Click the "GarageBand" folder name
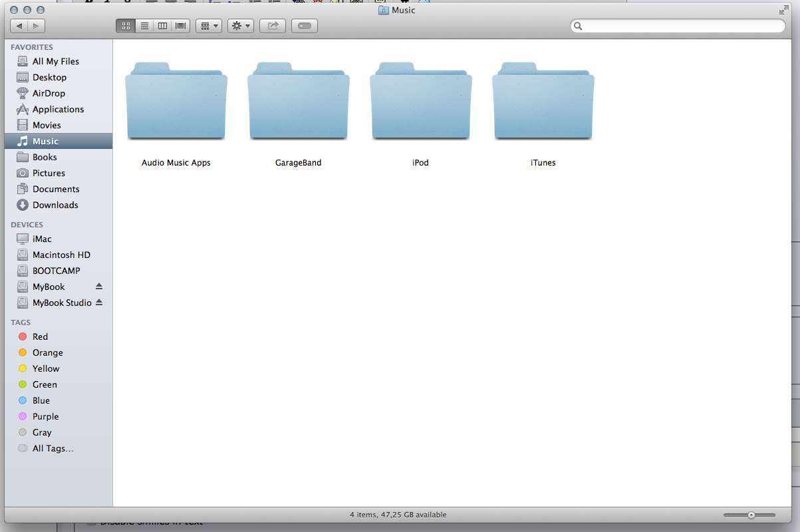Viewport: 800px width, 532px height. click(x=299, y=162)
